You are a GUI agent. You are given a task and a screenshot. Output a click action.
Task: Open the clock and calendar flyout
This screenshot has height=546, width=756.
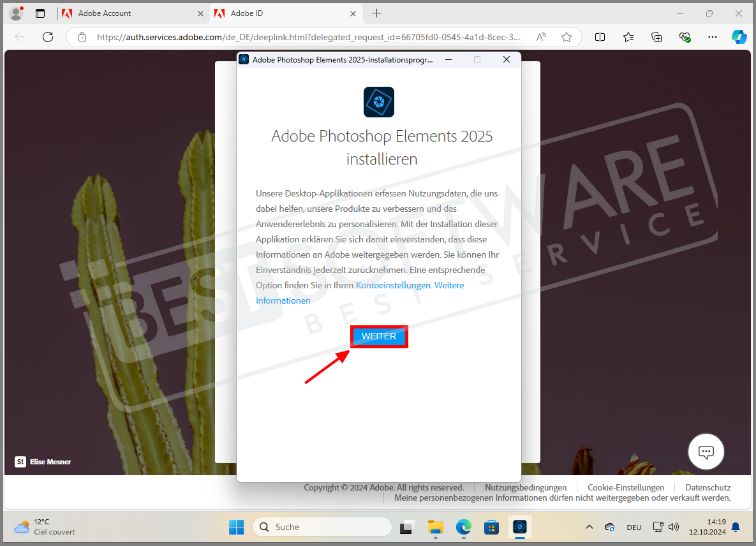707,528
